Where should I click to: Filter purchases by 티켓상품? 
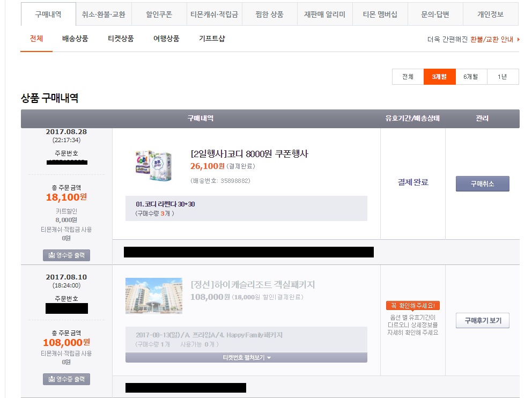(x=121, y=39)
